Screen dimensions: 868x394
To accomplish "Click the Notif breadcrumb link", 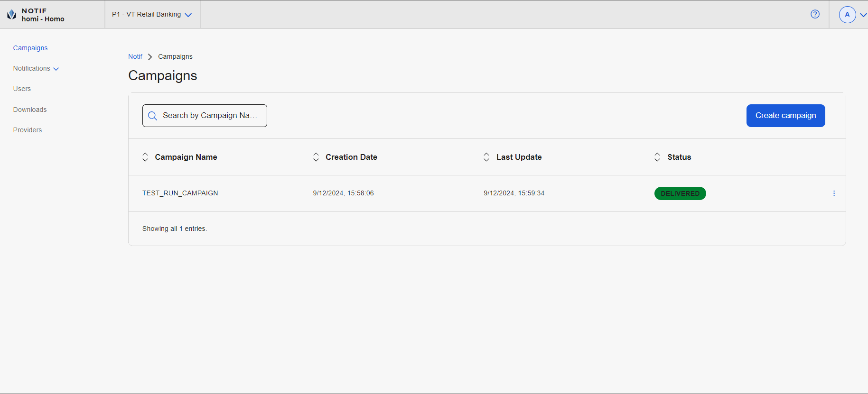I will (x=135, y=56).
